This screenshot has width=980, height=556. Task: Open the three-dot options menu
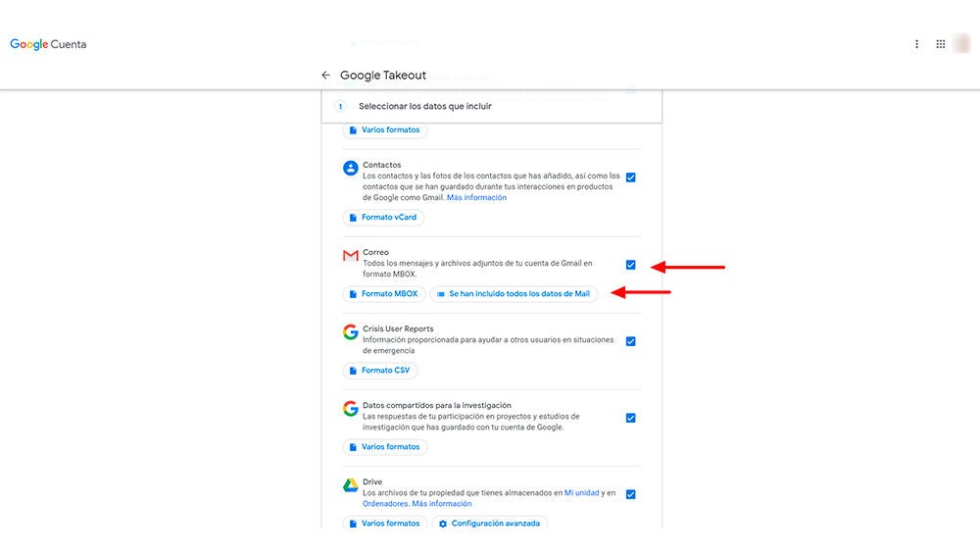click(x=917, y=44)
